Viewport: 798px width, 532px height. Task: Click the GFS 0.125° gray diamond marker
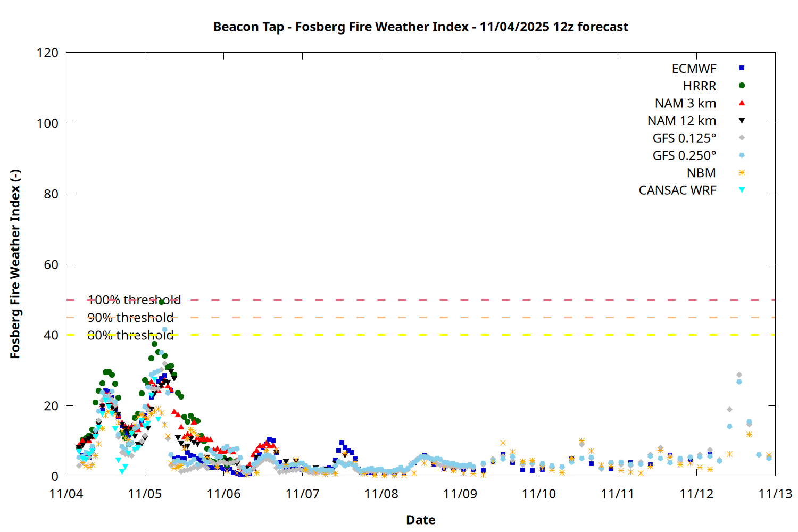[x=742, y=138]
